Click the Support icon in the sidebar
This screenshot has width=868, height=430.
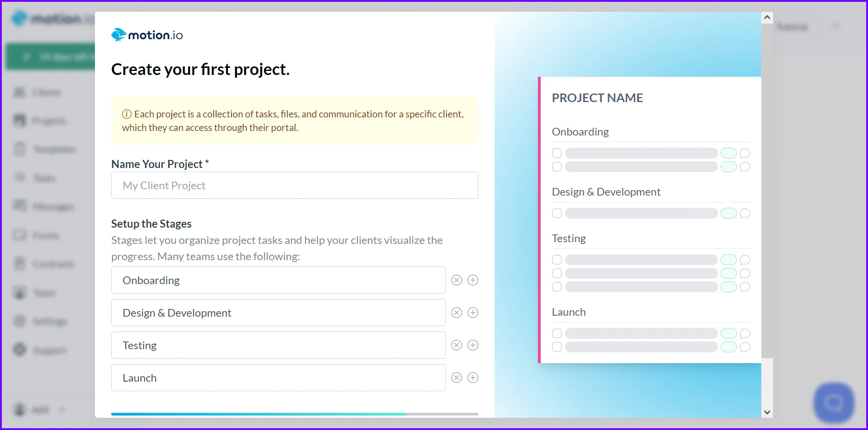20,350
